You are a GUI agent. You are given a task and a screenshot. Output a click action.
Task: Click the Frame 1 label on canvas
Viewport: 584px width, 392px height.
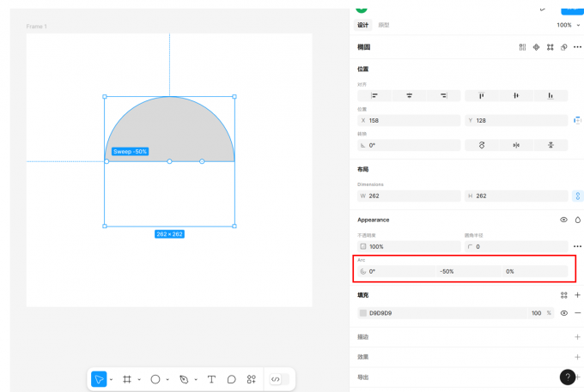click(x=36, y=27)
